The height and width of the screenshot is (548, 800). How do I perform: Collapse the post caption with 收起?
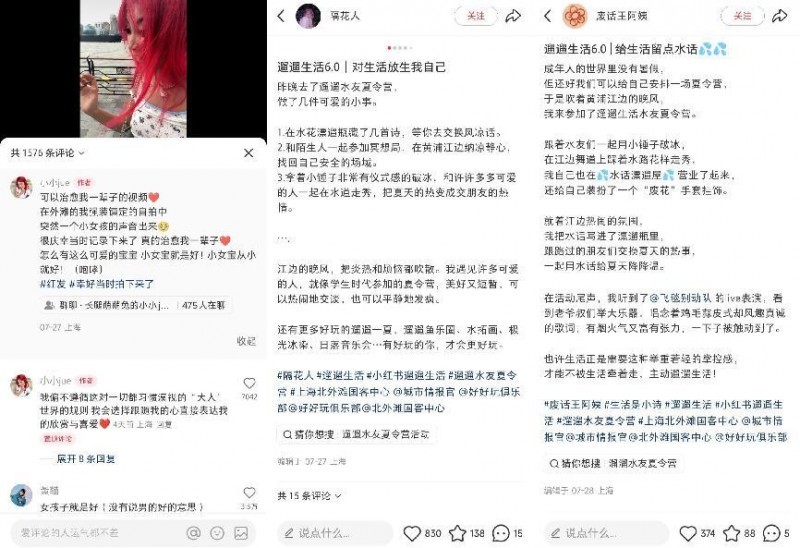point(246,341)
